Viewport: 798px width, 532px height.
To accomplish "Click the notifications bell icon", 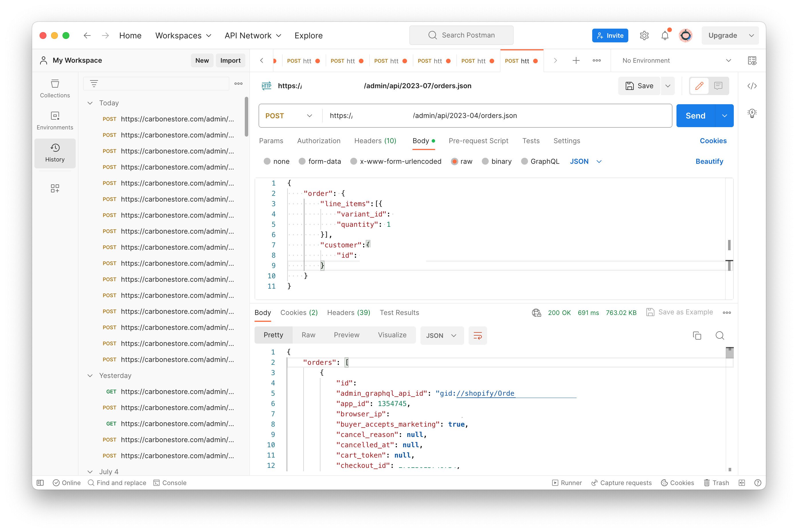I will pos(664,36).
